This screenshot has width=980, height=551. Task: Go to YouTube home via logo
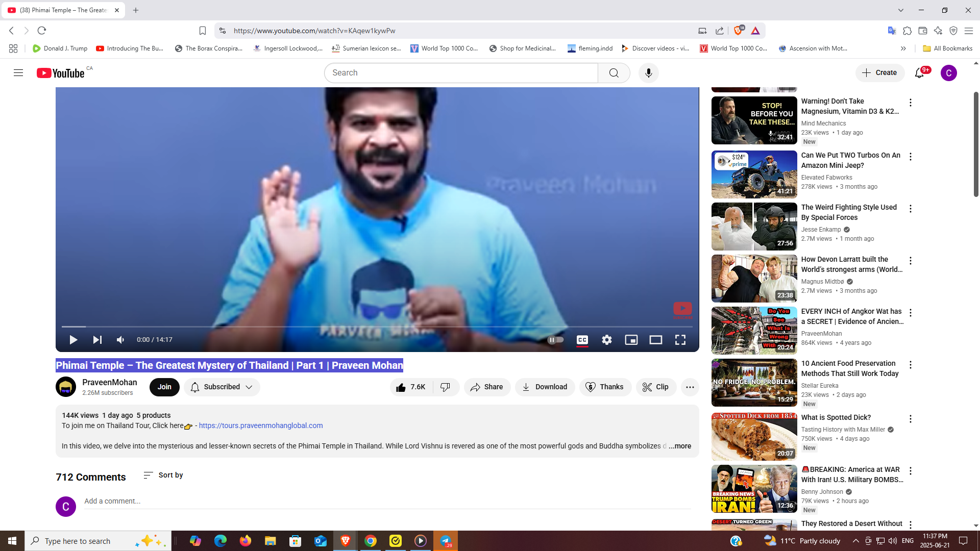(60, 73)
